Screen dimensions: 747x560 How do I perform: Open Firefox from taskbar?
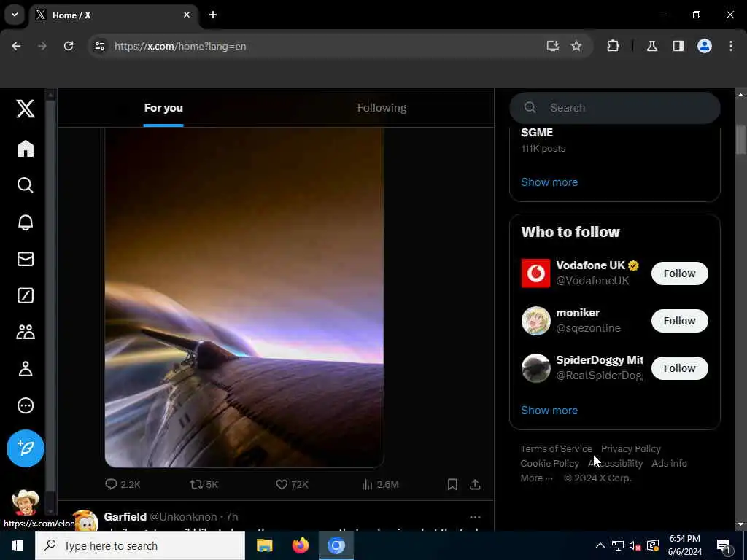[x=300, y=545]
